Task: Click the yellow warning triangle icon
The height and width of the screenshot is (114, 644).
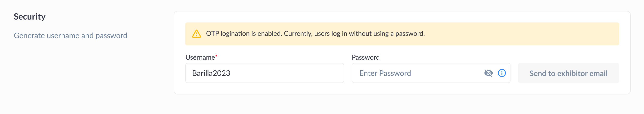Action: [197, 34]
